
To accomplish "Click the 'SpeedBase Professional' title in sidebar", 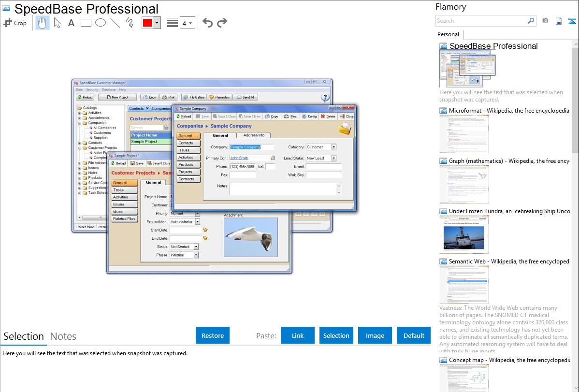I will [493, 46].
